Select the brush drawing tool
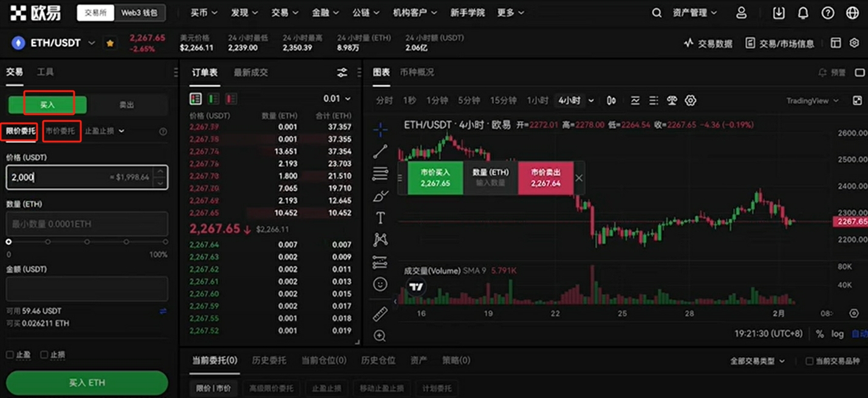Screen dimensions: 868x398 (x=380, y=196)
